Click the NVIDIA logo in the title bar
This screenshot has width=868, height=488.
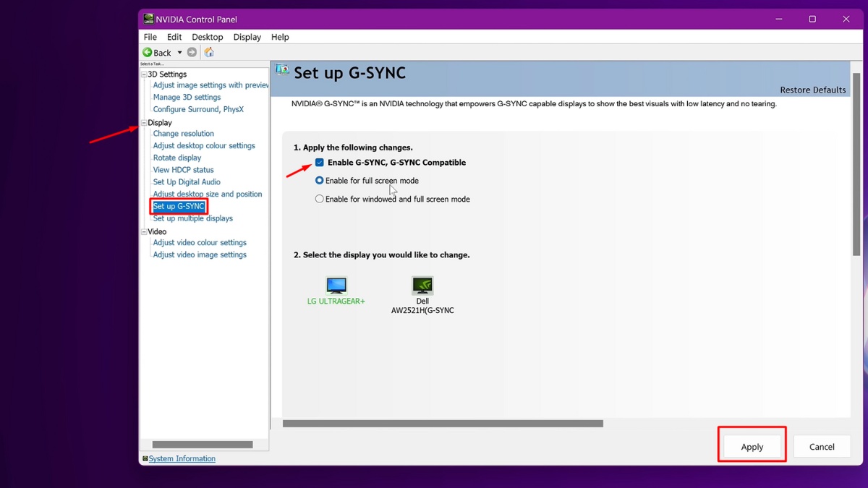point(148,19)
